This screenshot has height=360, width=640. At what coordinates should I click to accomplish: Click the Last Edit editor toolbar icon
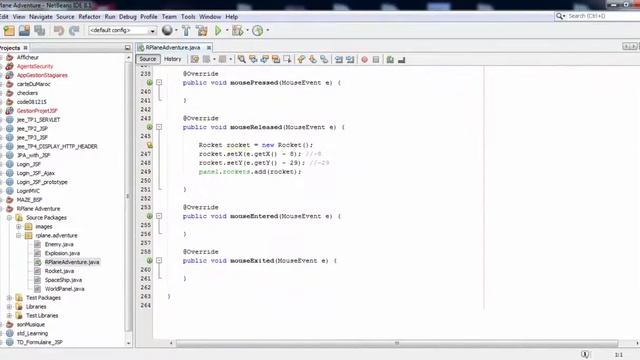195,60
